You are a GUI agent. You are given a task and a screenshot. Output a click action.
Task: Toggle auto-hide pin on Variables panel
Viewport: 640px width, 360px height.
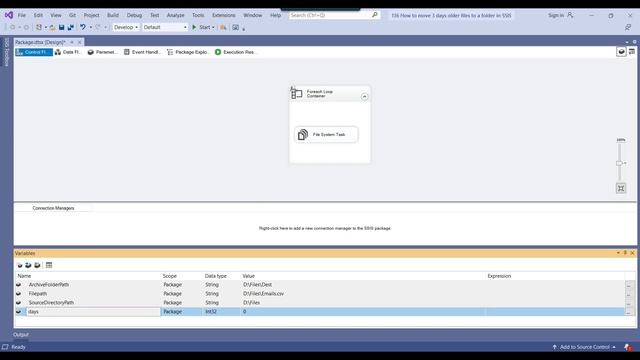(x=625, y=253)
